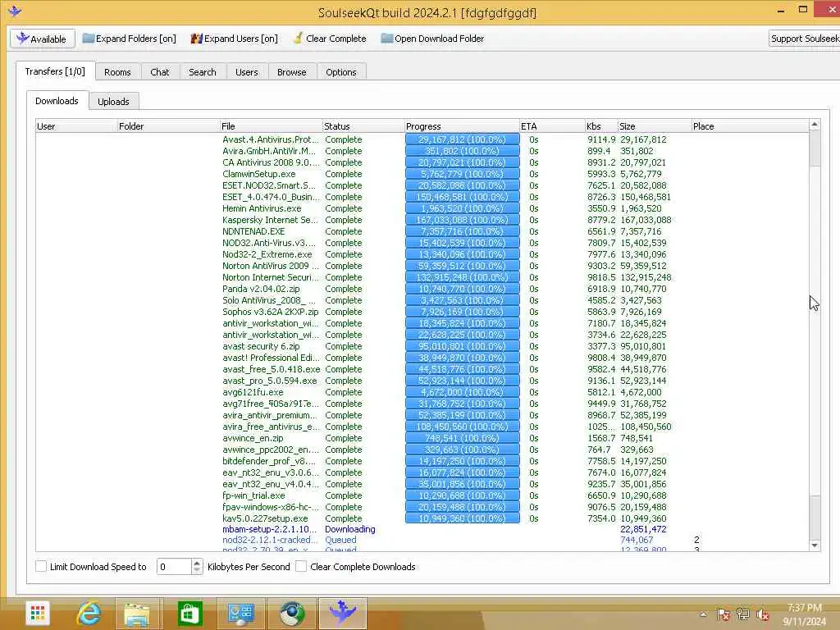This screenshot has height=630, width=840.
Task: Open Download Folder from toolbar
Action: click(x=432, y=39)
